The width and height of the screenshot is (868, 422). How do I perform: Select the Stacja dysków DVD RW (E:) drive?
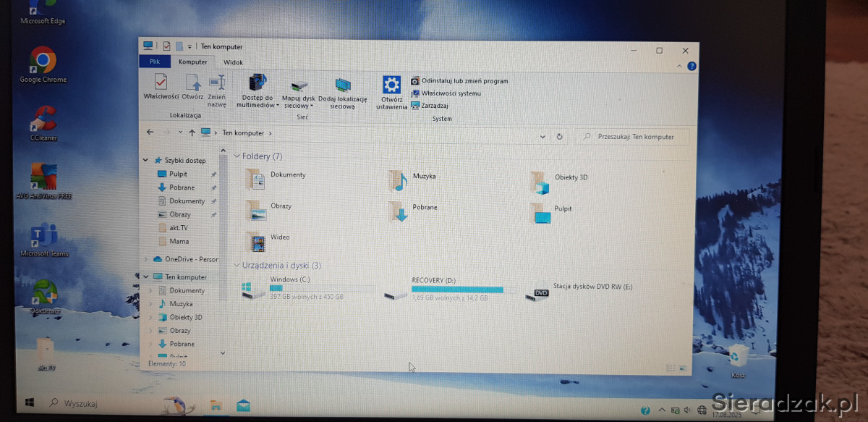coord(541,291)
